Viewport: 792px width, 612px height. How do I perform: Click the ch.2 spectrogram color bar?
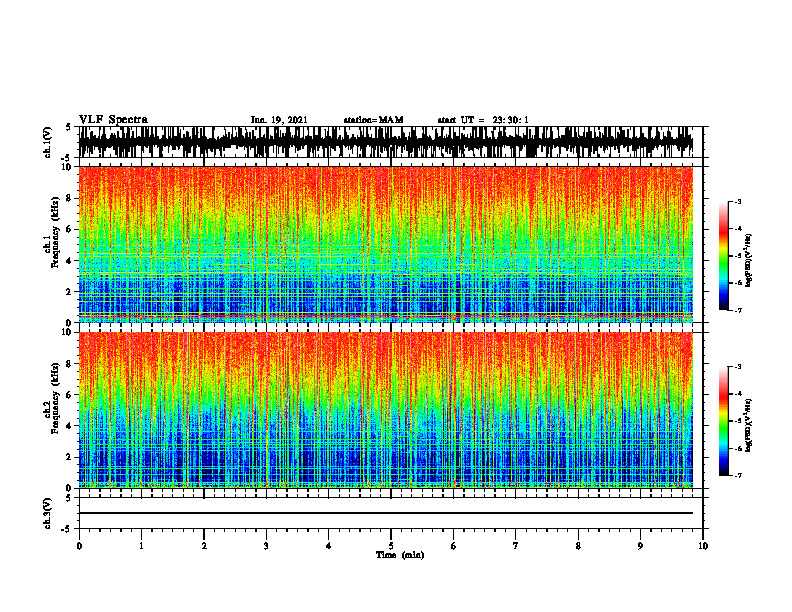tap(724, 421)
